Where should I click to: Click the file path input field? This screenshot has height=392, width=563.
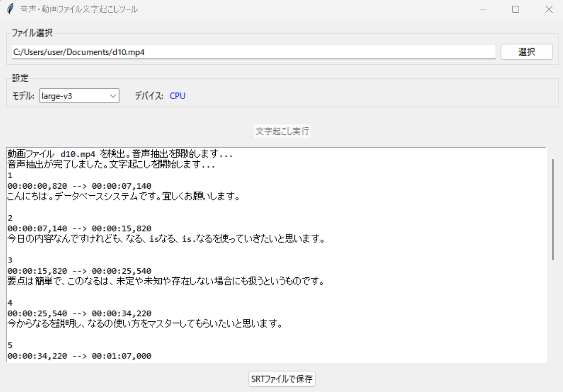253,52
